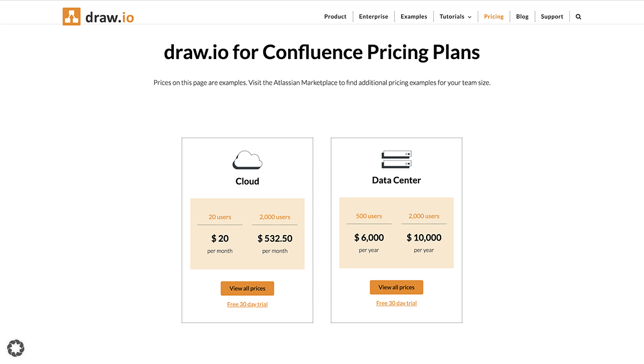Open the search magnifier icon
Image resolution: width=644 pixels, height=364 pixels.
579,17
